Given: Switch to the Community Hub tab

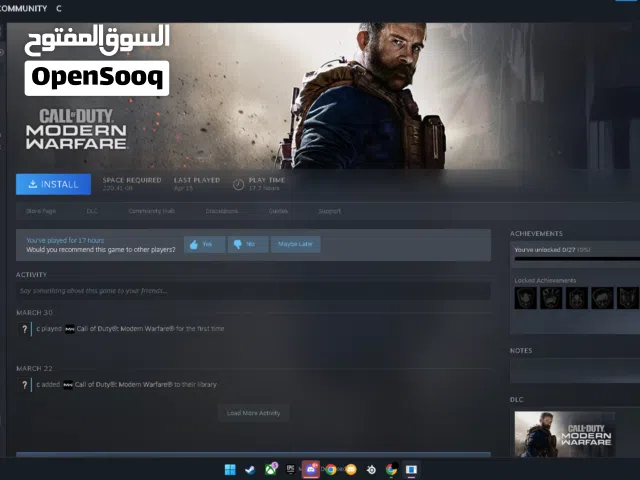Looking at the screenshot, I should [x=151, y=211].
